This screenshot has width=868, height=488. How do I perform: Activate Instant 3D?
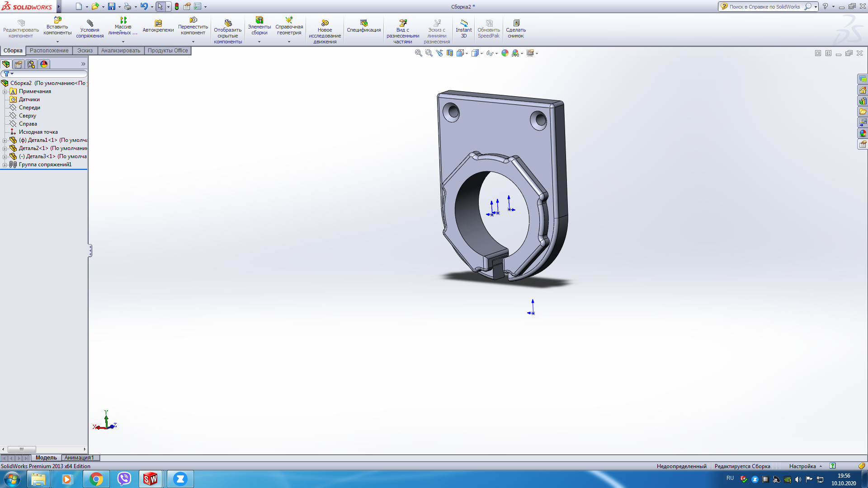[463, 23]
